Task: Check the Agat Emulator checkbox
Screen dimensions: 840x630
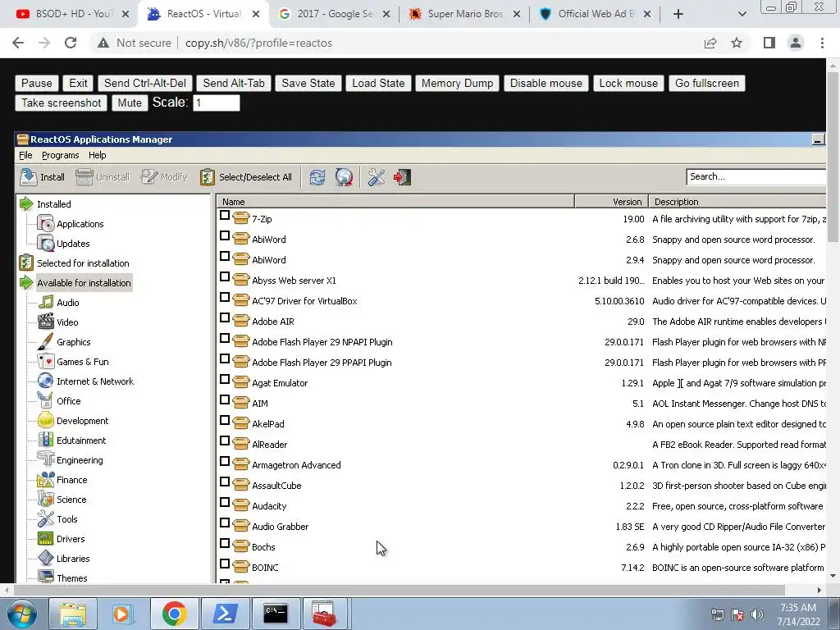Action: point(225,379)
